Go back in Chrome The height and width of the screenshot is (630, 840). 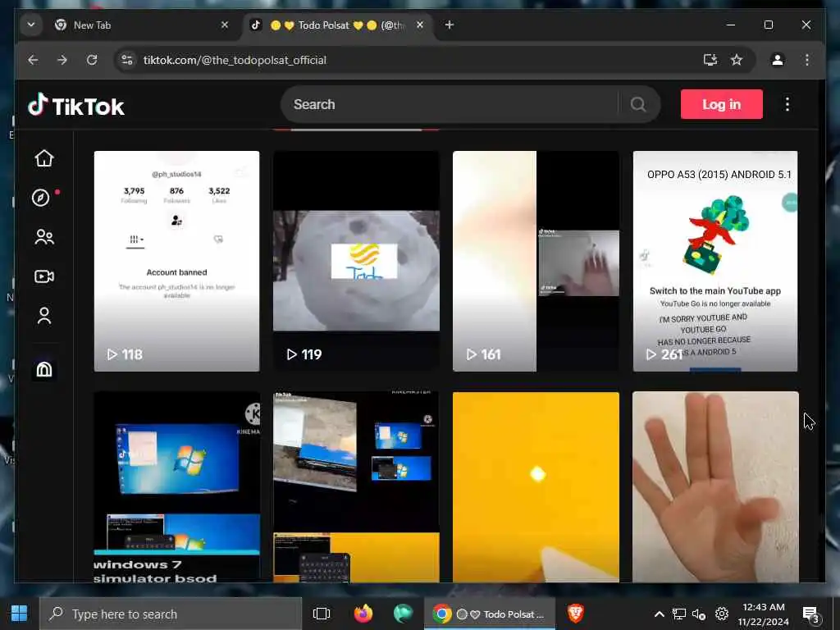pyautogui.click(x=33, y=60)
